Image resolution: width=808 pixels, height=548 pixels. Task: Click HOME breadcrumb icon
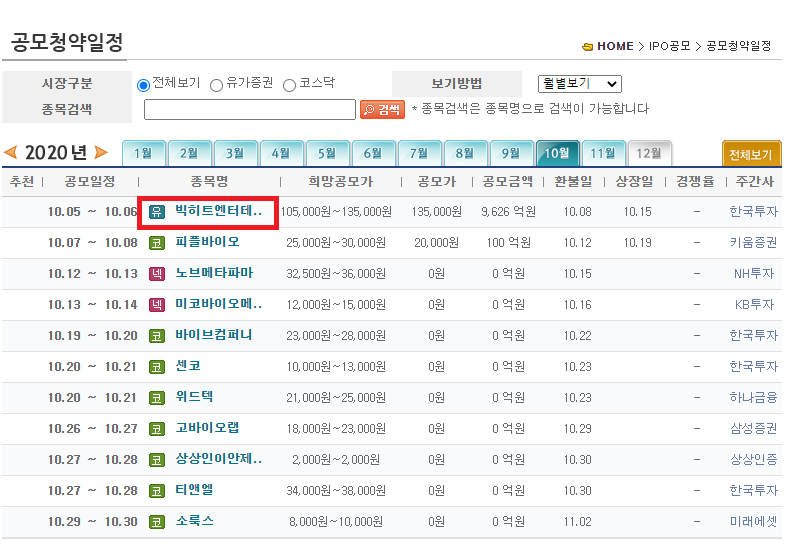coord(587,46)
